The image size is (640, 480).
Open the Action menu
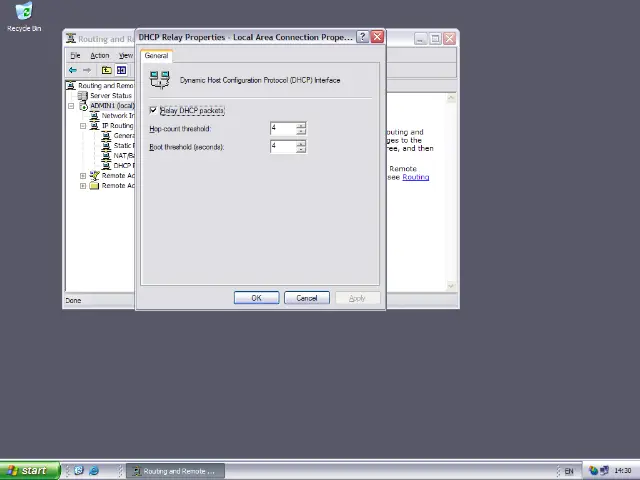(x=99, y=55)
